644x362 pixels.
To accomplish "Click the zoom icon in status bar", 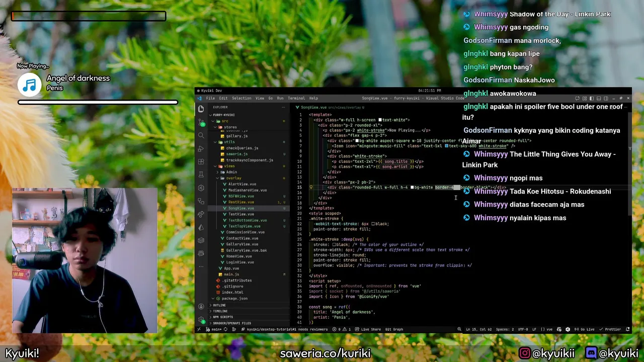I will pyautogui.click(x=459, y=329).
